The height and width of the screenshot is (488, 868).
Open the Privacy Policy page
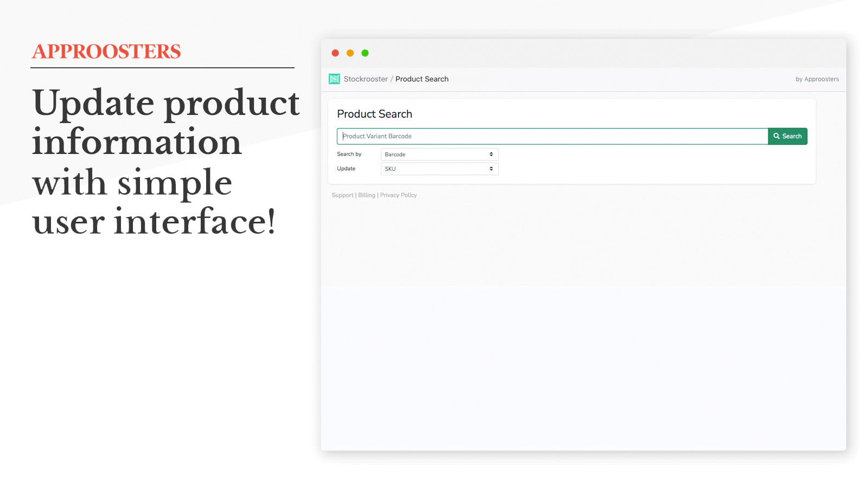click(398, 195)
